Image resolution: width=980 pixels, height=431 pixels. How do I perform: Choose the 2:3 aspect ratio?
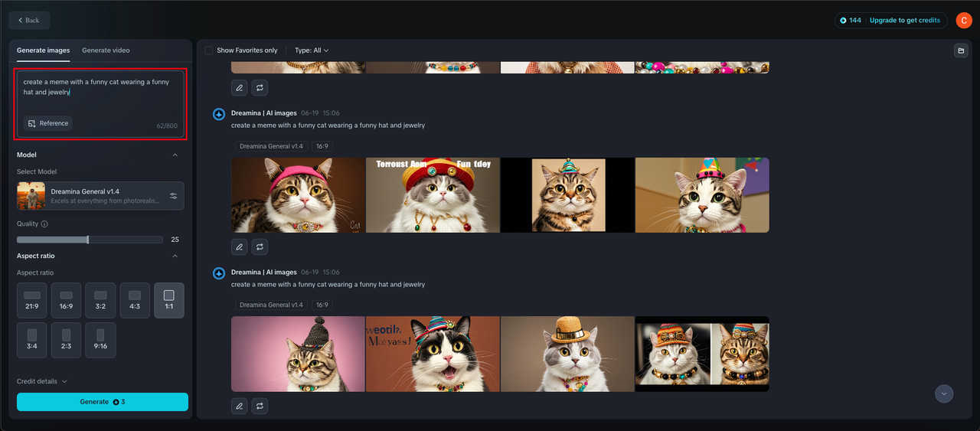66,340
